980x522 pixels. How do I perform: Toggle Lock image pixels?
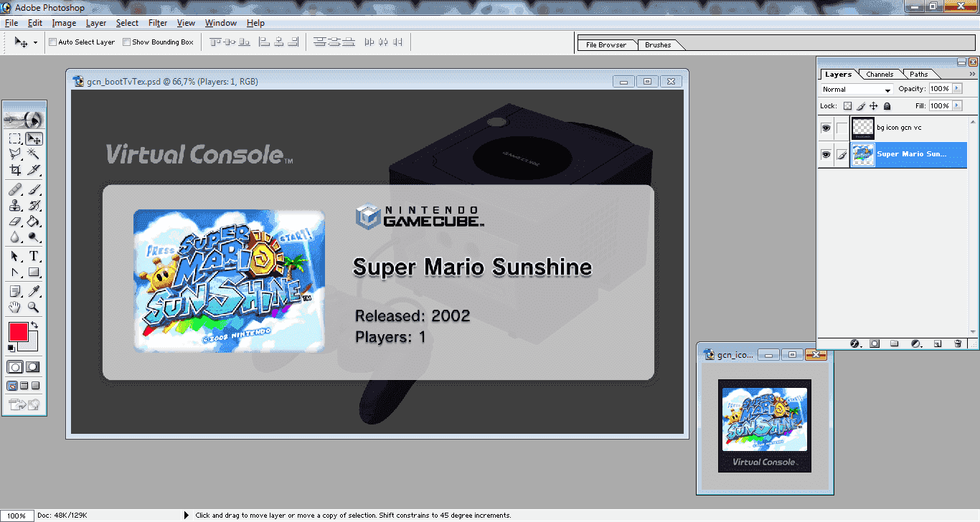click(x=861, y=106)
